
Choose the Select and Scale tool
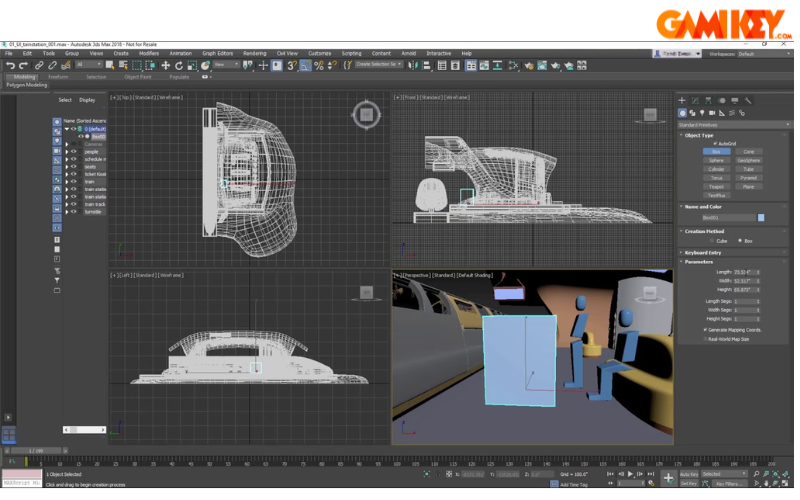coord(192,65)
